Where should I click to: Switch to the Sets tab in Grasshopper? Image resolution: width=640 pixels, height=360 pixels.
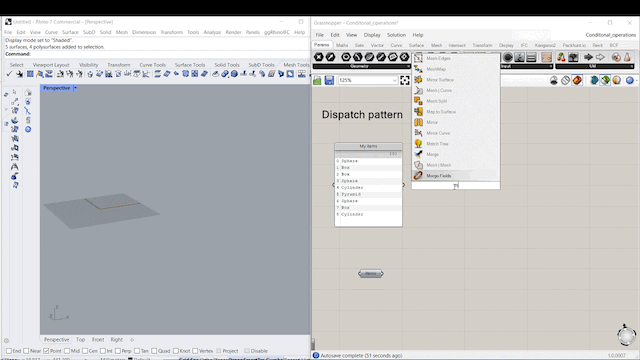(359, 45)
